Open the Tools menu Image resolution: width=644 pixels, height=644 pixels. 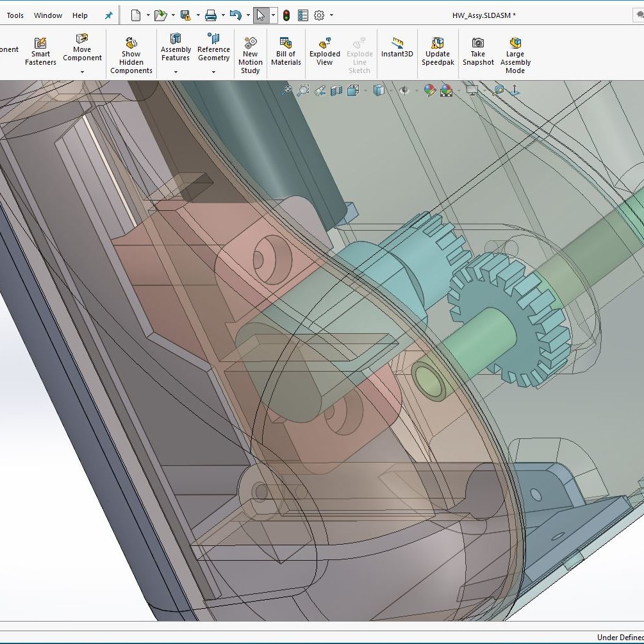[15, 15]
